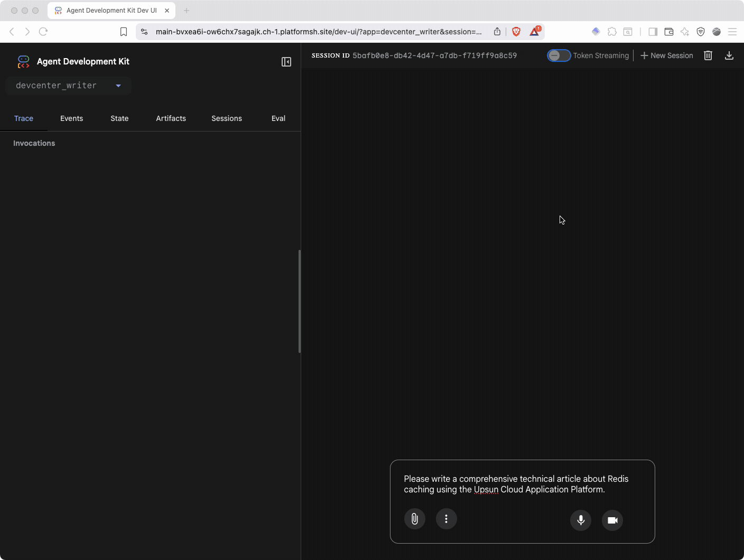Open the browser hamburger menu
This screenshot has height=560, width=744.
click(732, 32)
